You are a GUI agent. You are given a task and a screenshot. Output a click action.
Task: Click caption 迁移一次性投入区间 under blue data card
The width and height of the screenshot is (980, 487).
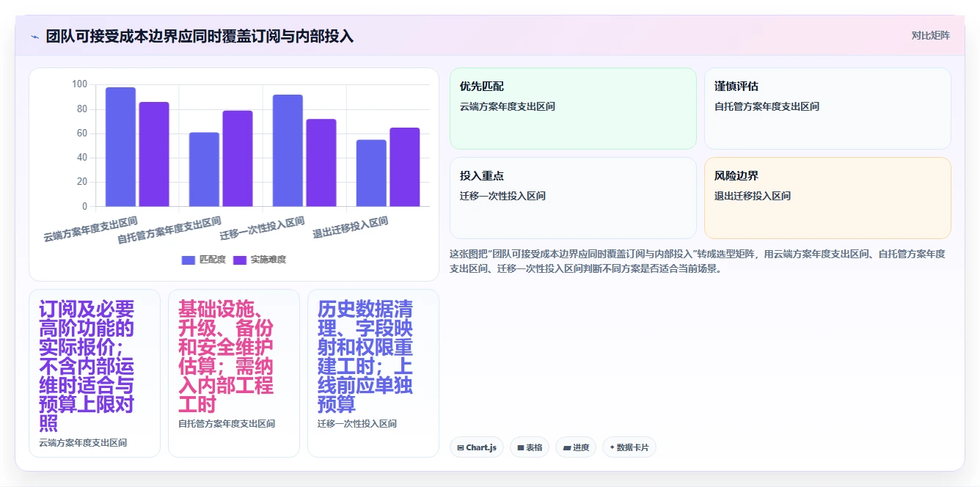click(357, 424)
